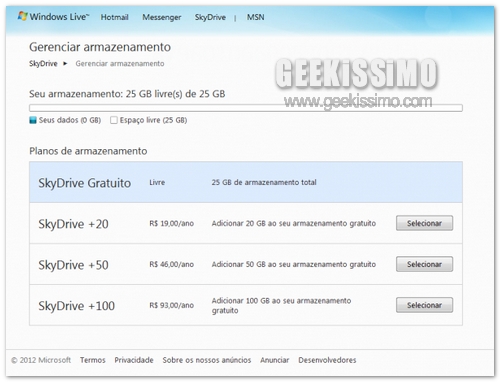Select the SkyDrive +100 plan
The height and width of the screenshot is (382, 500).
pyautogui.click(x=424, y=305)
